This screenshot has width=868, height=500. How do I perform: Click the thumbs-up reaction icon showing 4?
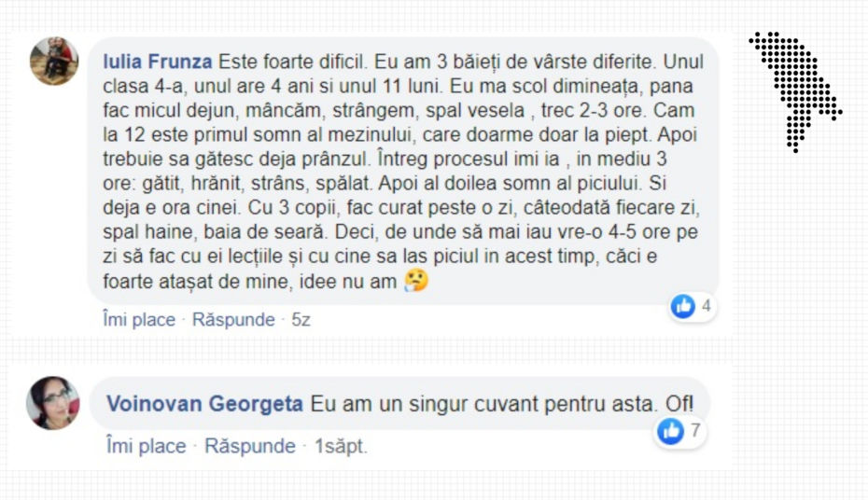(683, 306)
